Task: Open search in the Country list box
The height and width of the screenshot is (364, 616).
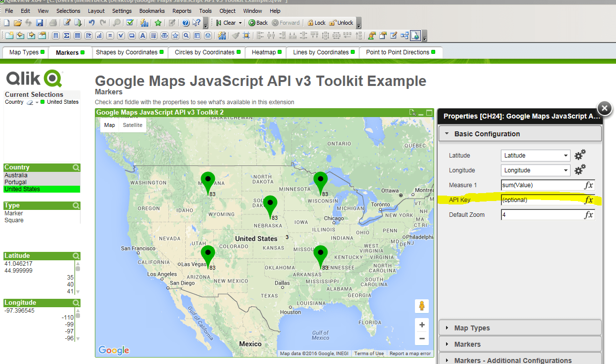Action: pyautogui.click(x=76, y=167)
